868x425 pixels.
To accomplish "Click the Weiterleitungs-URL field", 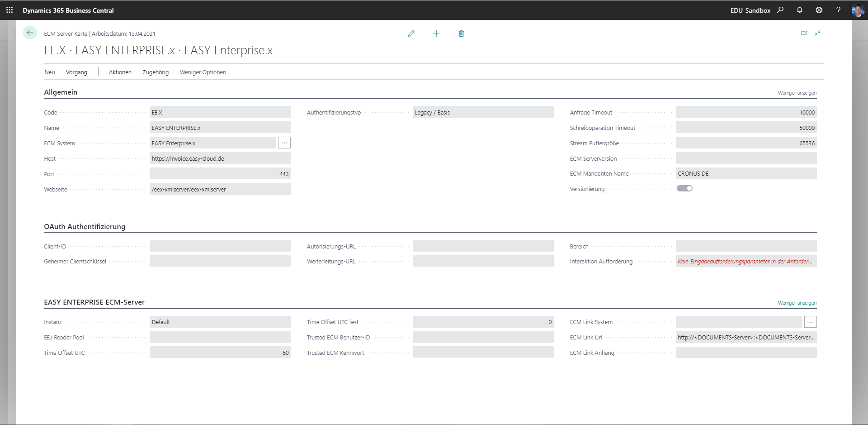I will 483,261.
